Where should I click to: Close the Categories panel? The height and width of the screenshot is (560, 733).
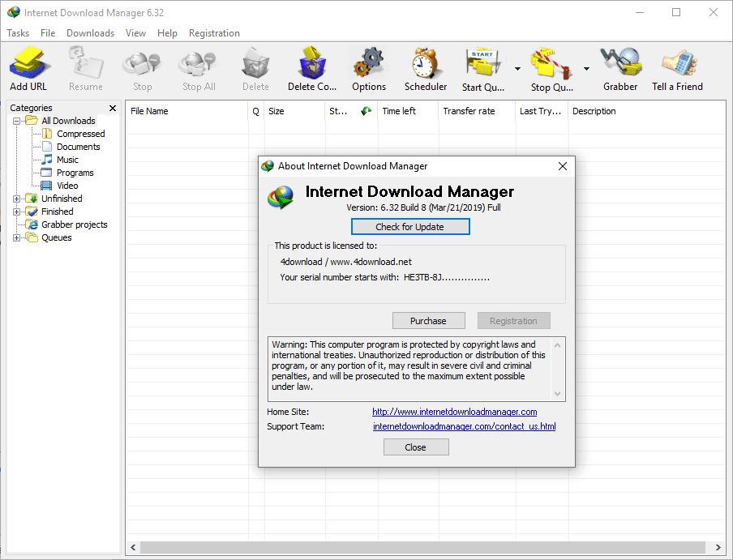[x=113, y=108]
